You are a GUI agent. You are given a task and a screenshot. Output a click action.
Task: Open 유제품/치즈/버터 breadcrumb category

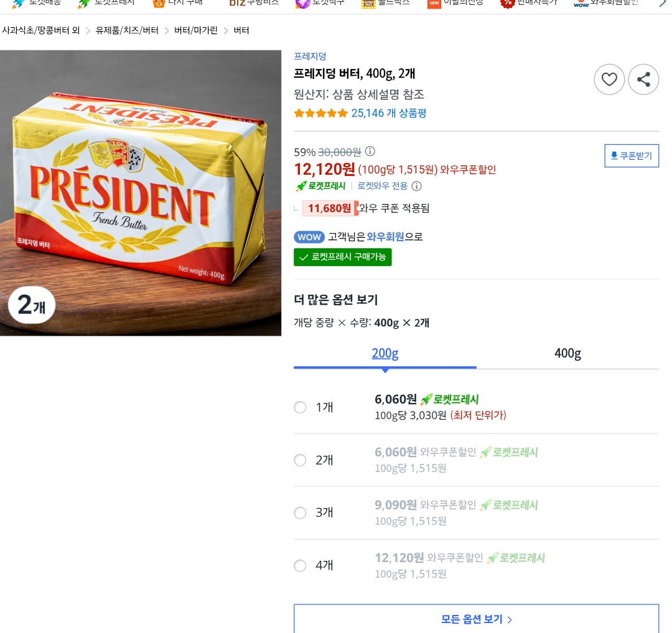click(x=127, y=30)
